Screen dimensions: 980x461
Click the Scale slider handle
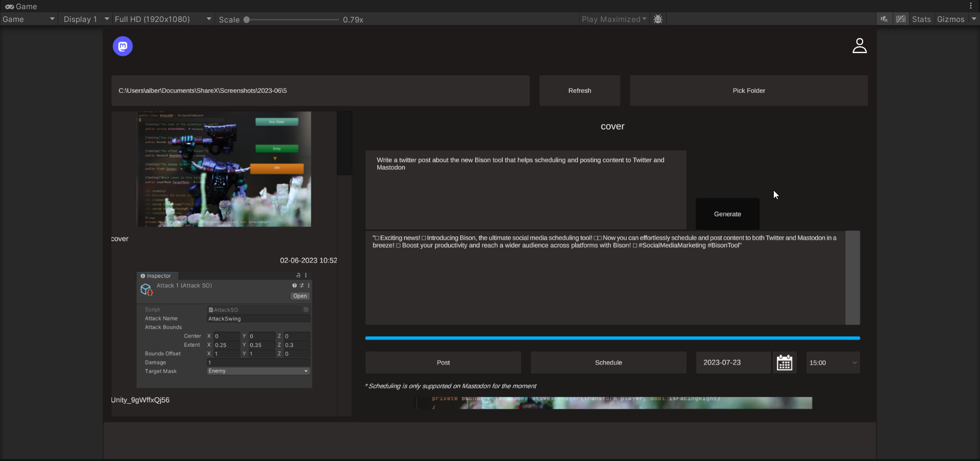pyautogui.click(x=247, y=20)
